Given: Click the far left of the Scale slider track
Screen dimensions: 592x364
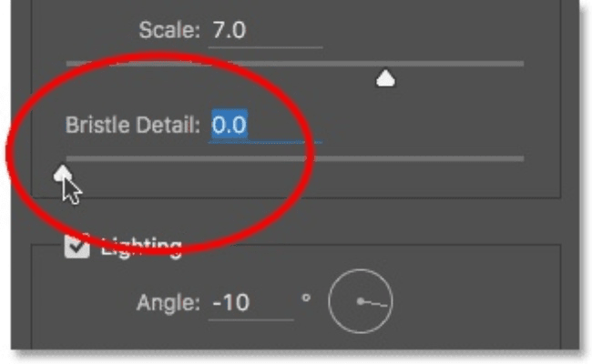Looking at the screenshot, I should pyautogui.click(x=73, y=64).
